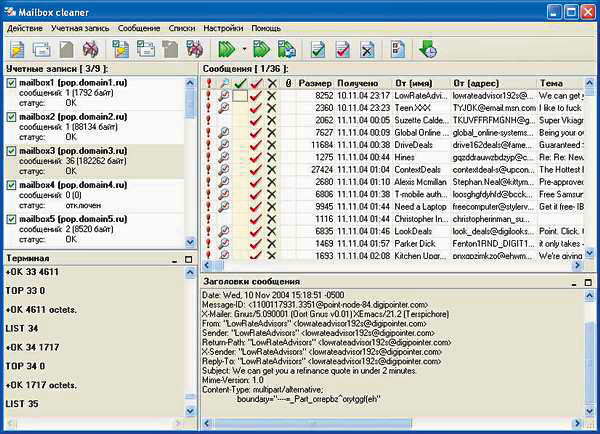The image size is (600, 434).
Task: Toggle red delete checkmark in Suzette Calde row
Action: pos(256,121)
